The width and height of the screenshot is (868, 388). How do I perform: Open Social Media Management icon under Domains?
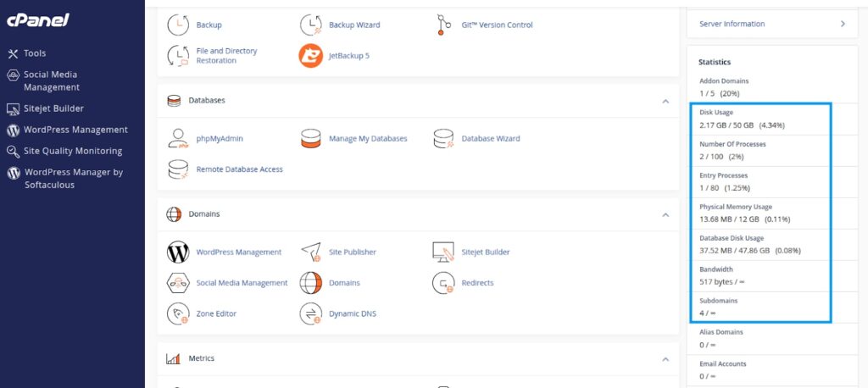[x=178, y=283]
